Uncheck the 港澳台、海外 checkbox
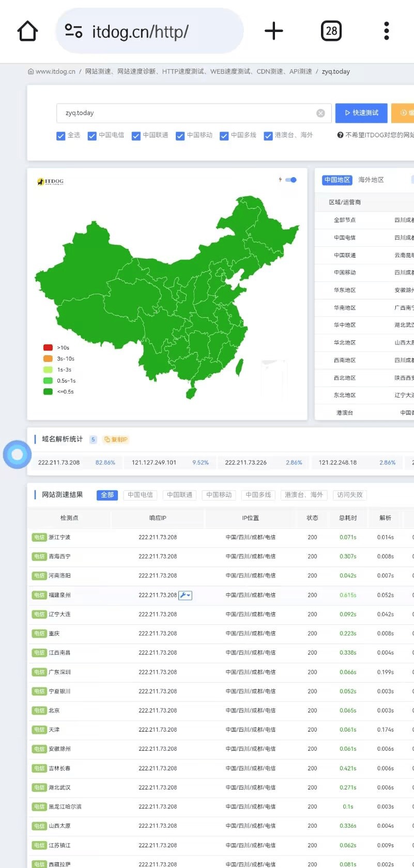The width and height of the screenshot is (414, 868). click(268, 136)
